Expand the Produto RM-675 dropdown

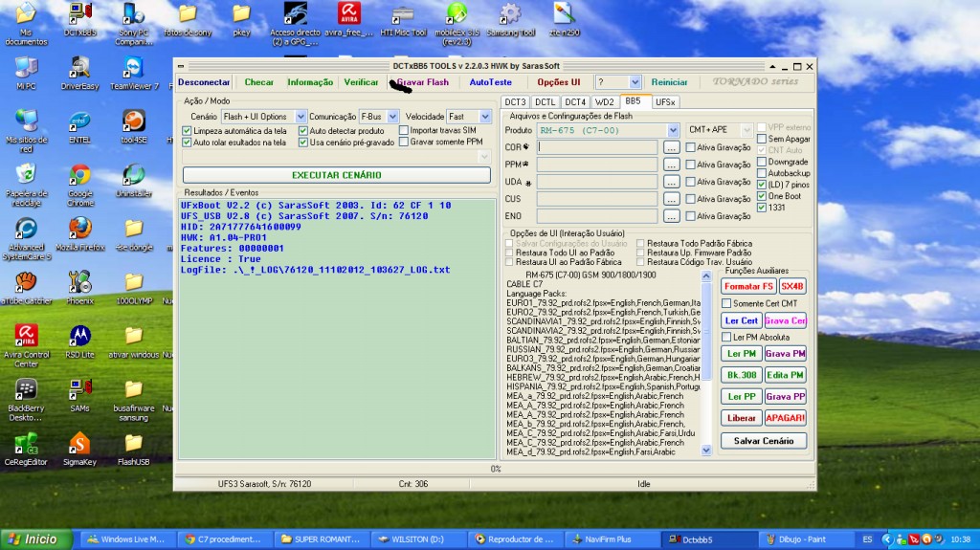tap(673, 130)
